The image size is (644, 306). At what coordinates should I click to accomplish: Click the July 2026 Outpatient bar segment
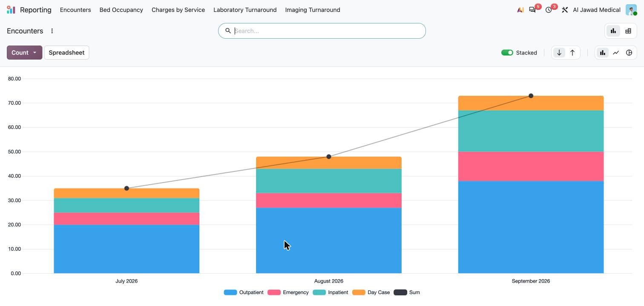click(126, 249)
